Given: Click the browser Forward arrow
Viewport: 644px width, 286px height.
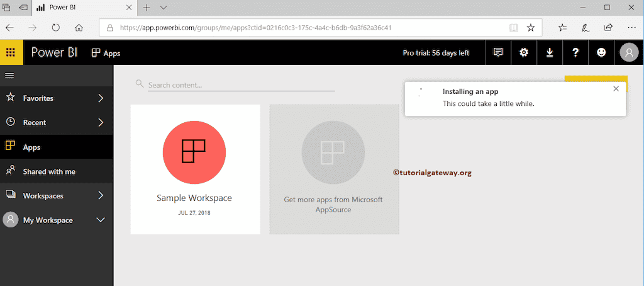Looking at the screenshot, I should [x=33, y=28].
